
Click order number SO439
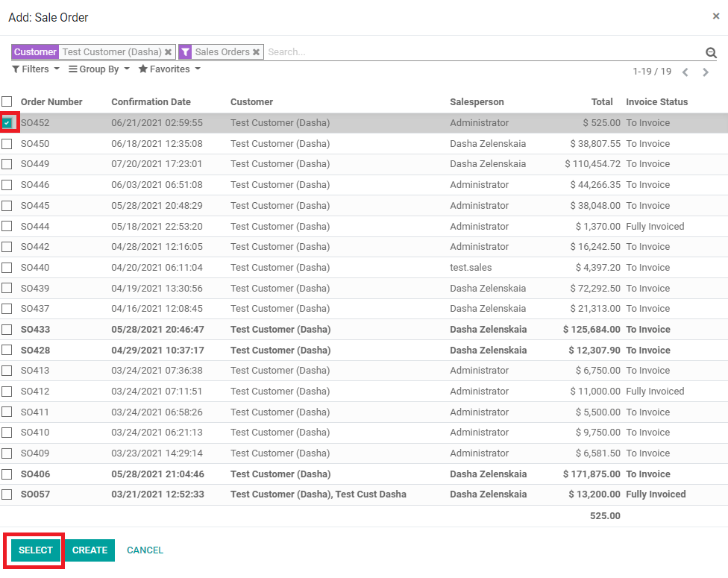[35, 289]
